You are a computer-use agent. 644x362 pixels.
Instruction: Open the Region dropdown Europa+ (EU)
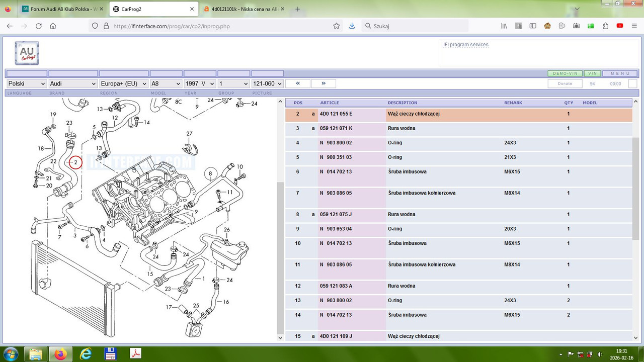pos(124,83)
